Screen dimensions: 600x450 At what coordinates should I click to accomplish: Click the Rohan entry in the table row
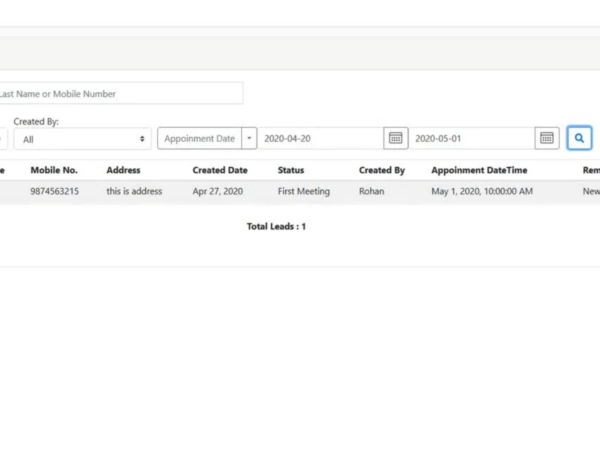point(372,191)
